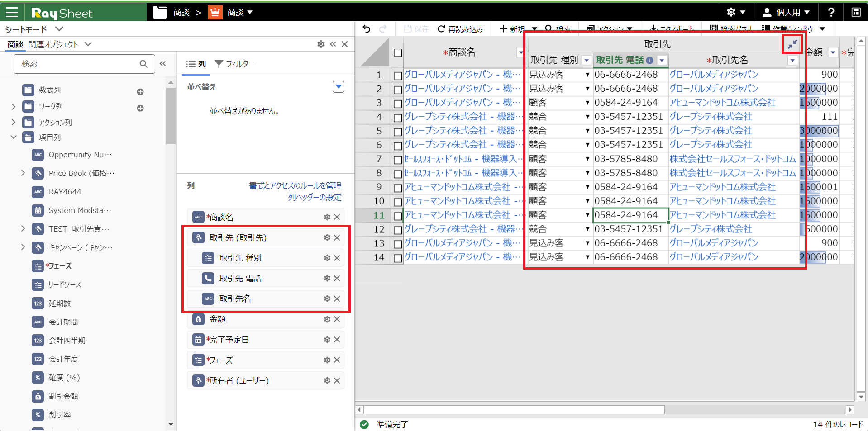Image resolution: width=868 pixels, height=431 pixels.
Task: Click the 列ヘッダーの設定 link
Action: (315, 197)
